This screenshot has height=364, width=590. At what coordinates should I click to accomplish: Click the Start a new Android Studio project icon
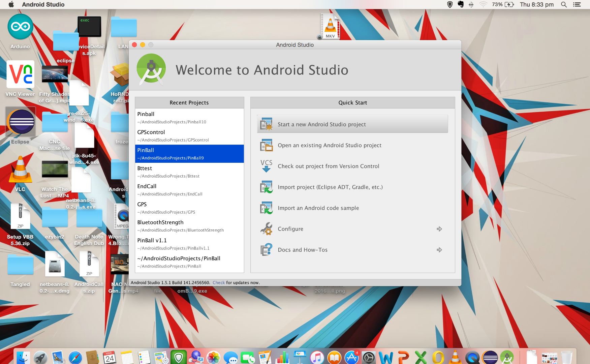266,124
